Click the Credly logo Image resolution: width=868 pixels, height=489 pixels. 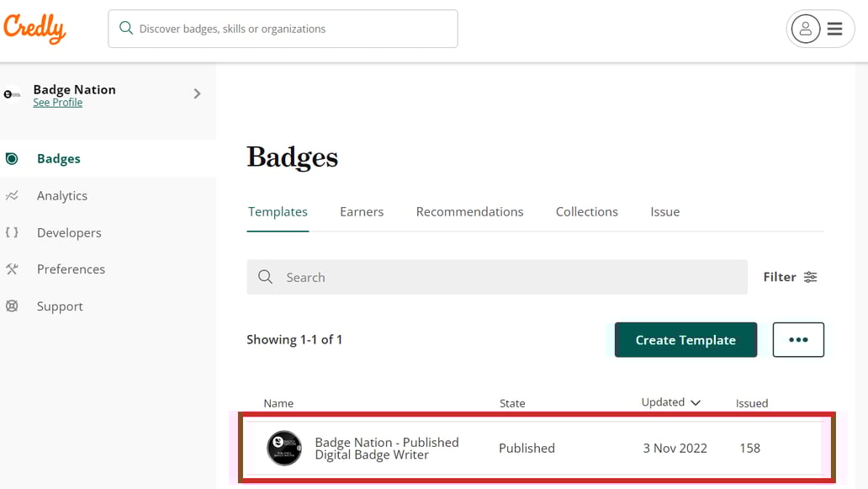click(34, 28)
